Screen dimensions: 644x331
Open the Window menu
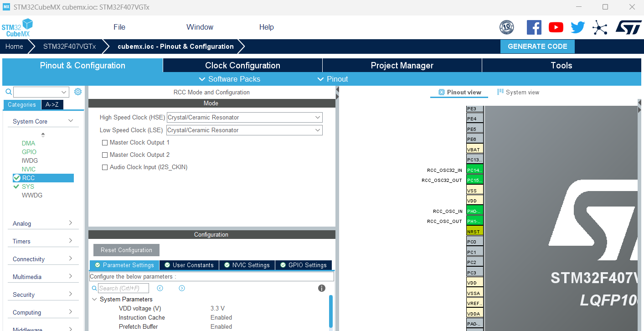200,27
